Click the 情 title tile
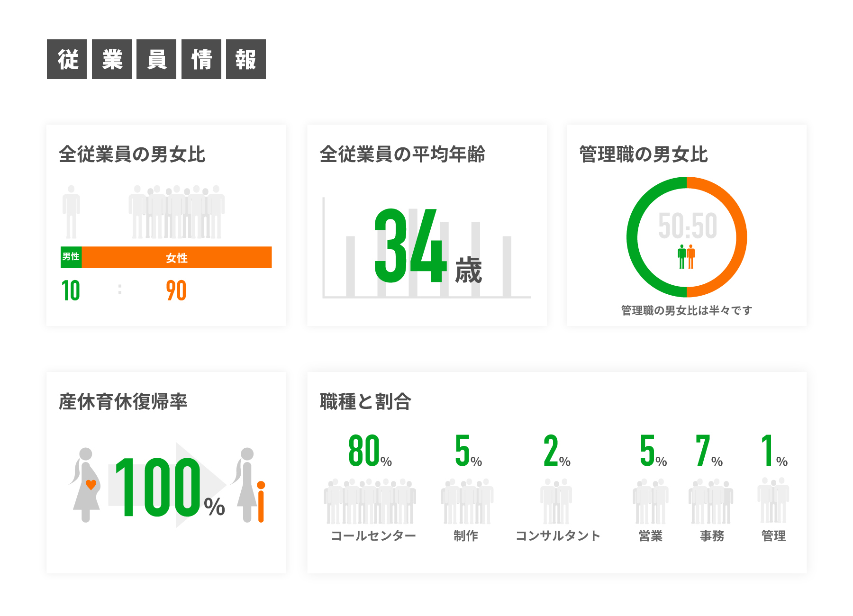The height and width of the screenshot is (616, 853). (201, 59)
